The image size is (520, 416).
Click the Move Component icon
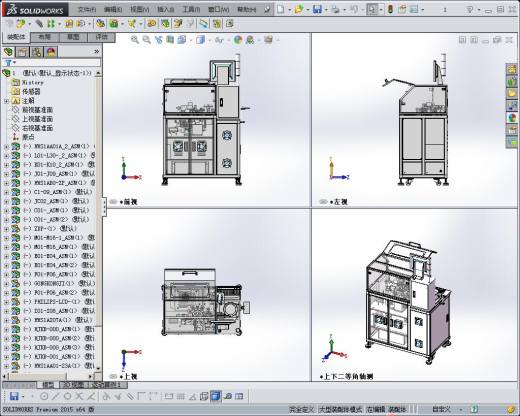[x=80, y=24]
